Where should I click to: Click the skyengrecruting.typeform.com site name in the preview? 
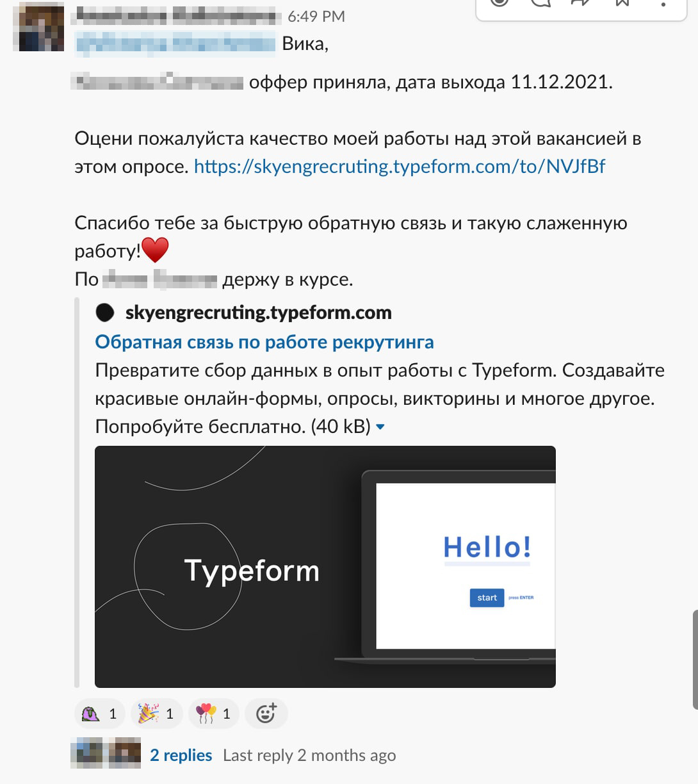(259, 313)
